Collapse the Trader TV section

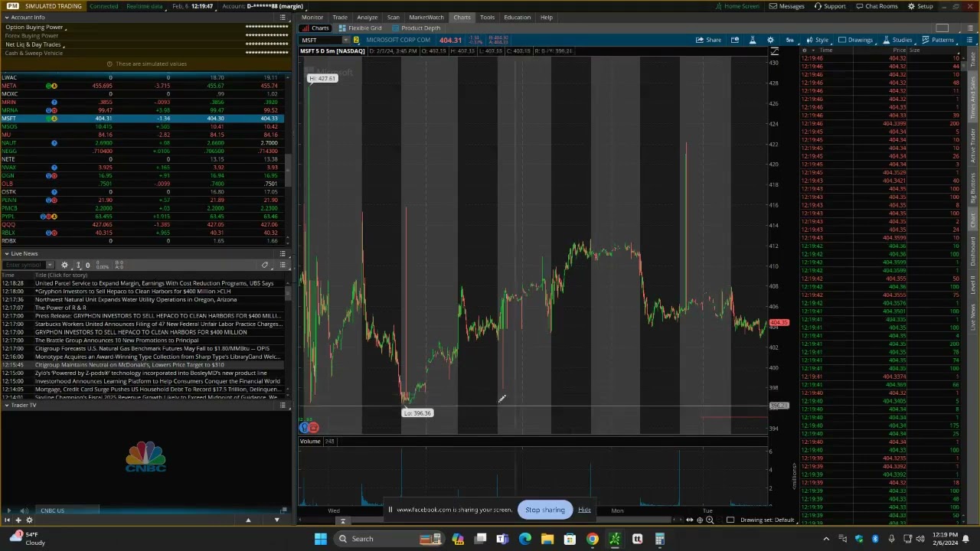tap(6, 405)
